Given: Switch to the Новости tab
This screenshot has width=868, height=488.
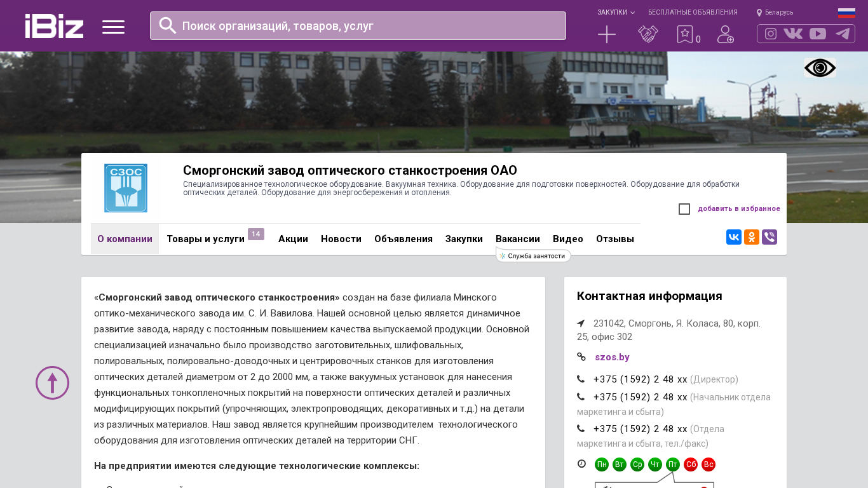Looking at the screenshot, I should pyautogui.click(x=341, y=239).
